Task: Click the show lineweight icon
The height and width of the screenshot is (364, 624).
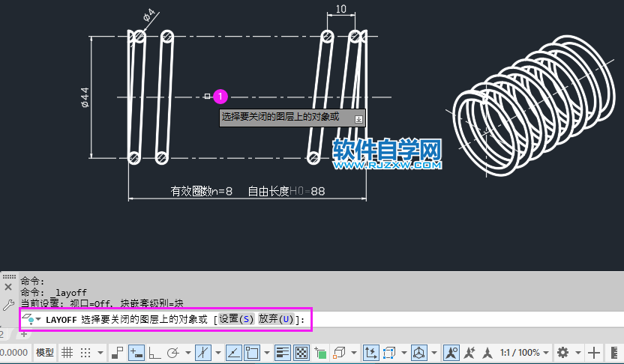Action: click(x=283, y=353)
